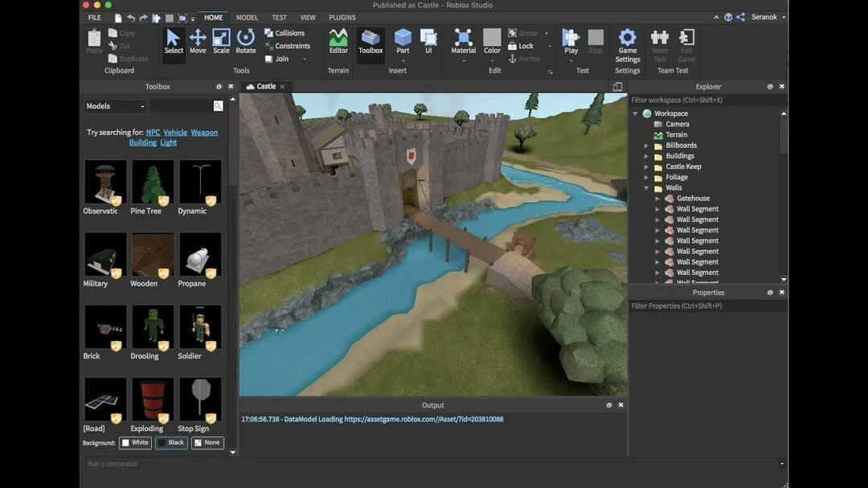Activate the Move tool
Viewport: 868px width, 488px height.
pos(198,42)
